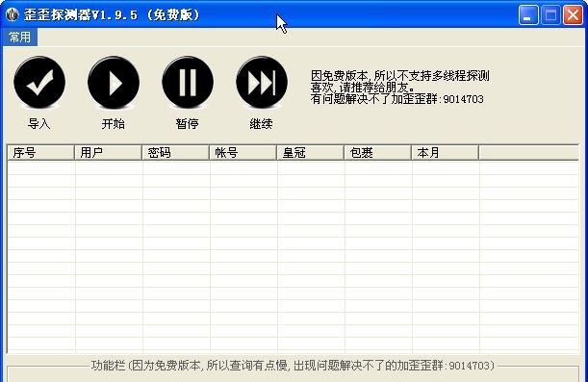Image resolution: width=588 pixels, height=382 pixels.
Task: Click text 喜欢,请推荐给朋友。
Action: click(x=363, y=88)
